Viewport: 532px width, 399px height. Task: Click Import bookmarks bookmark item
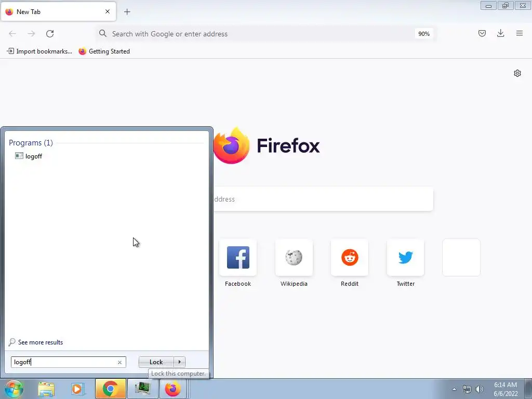[39, 51]
